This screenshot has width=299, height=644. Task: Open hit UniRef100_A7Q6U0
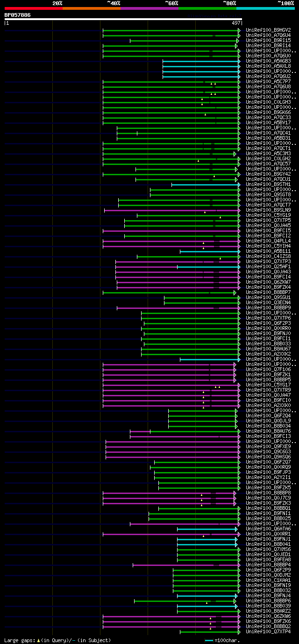coord(268,56)
